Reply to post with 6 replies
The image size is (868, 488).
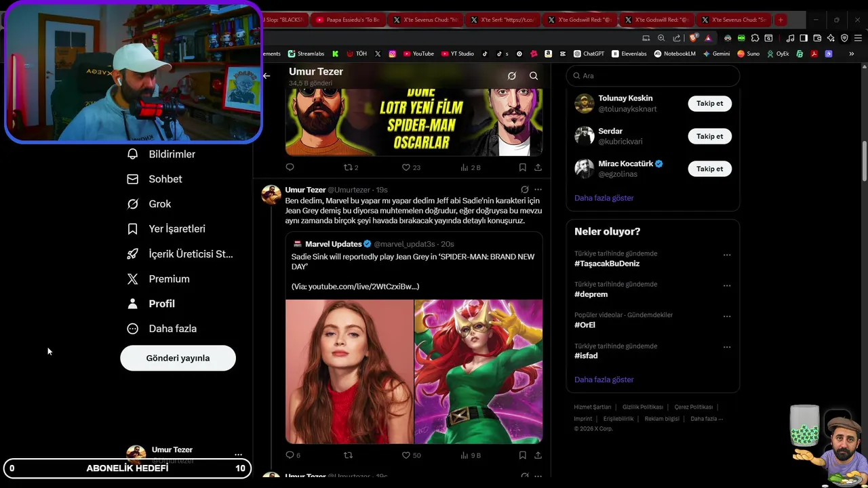click(293, 455)
